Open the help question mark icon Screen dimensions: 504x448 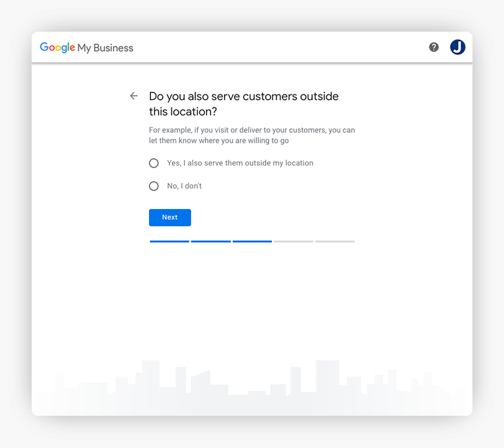pyautogui.click(x=434, y=47)
